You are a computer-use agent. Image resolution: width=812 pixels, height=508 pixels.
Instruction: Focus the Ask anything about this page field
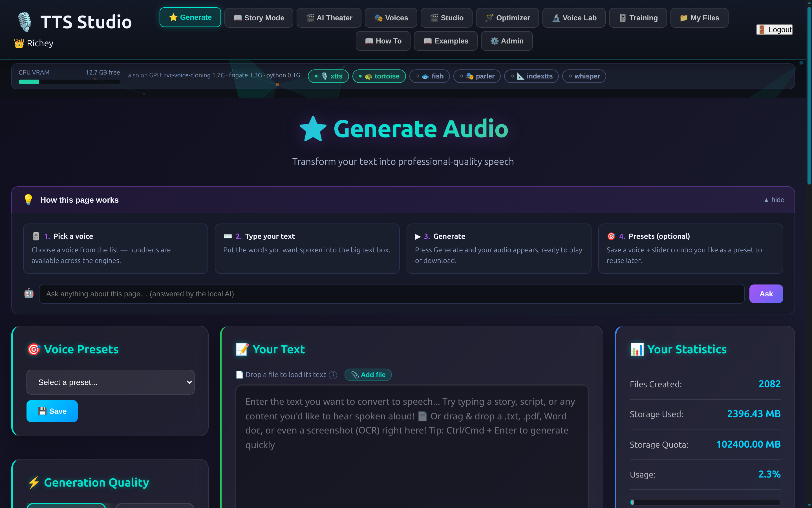coord(392,294)
